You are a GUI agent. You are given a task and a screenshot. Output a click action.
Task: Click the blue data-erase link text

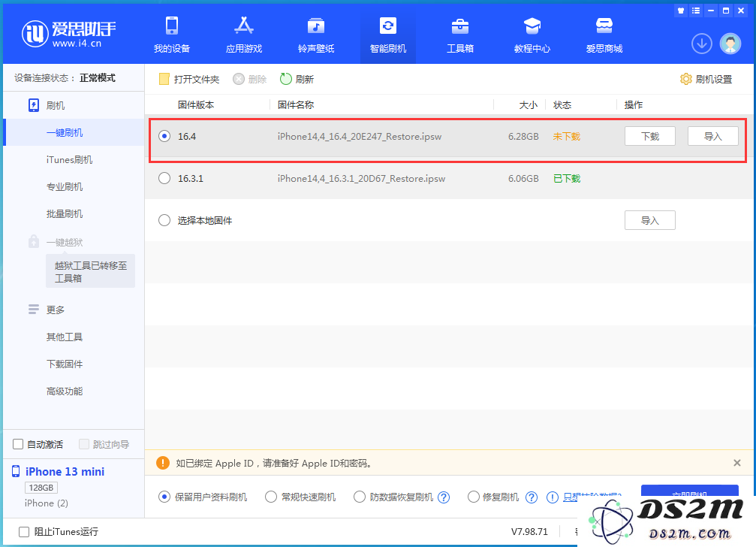[x=592, y=495]
